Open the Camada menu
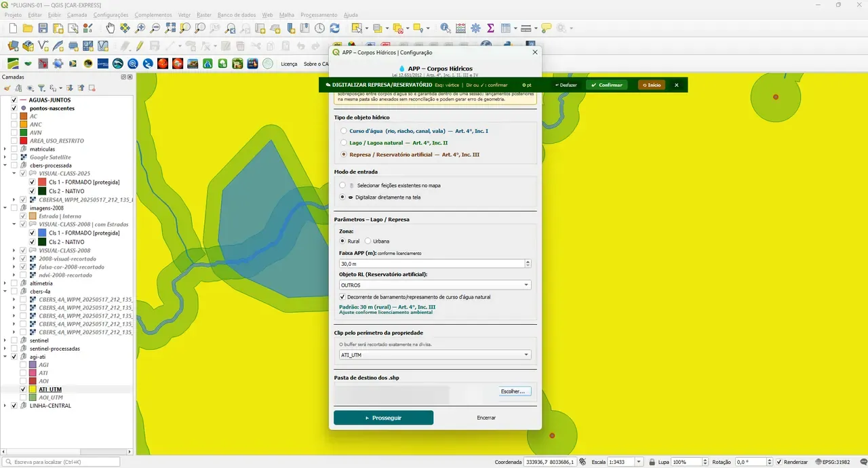 coord(77,15)
